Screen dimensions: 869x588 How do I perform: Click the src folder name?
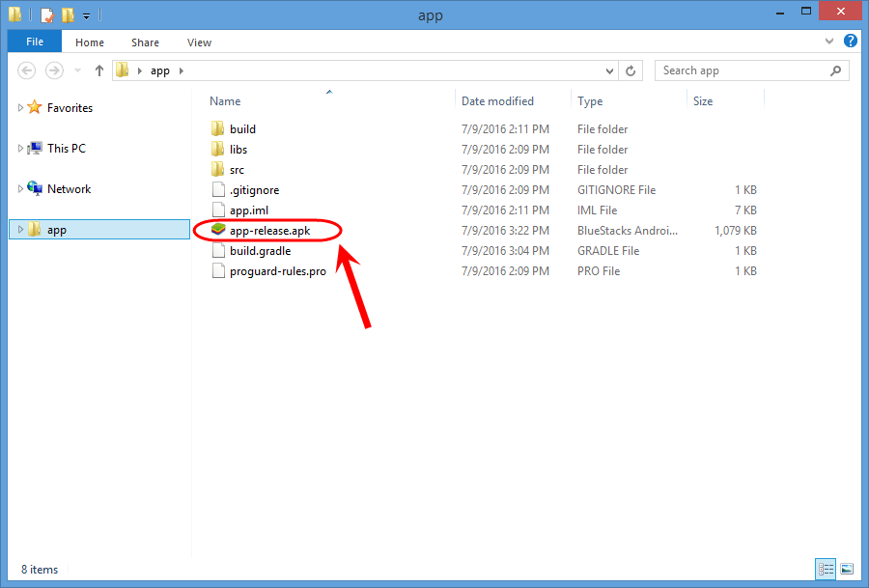tap(237, 170)
